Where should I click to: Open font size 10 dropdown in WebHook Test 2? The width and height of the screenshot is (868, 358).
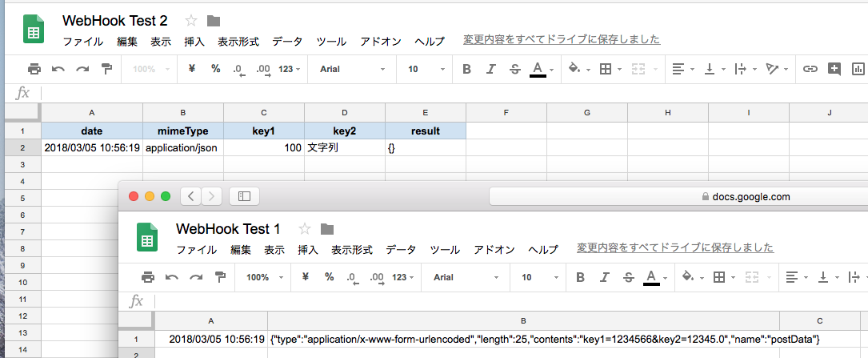[x=424, y=69]
